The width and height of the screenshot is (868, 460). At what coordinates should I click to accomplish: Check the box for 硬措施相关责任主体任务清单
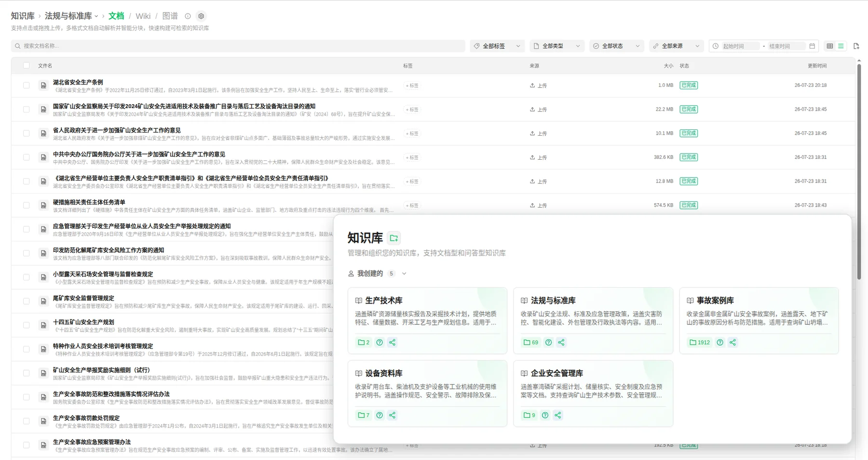pyautogui.click(x=27, y=205)
